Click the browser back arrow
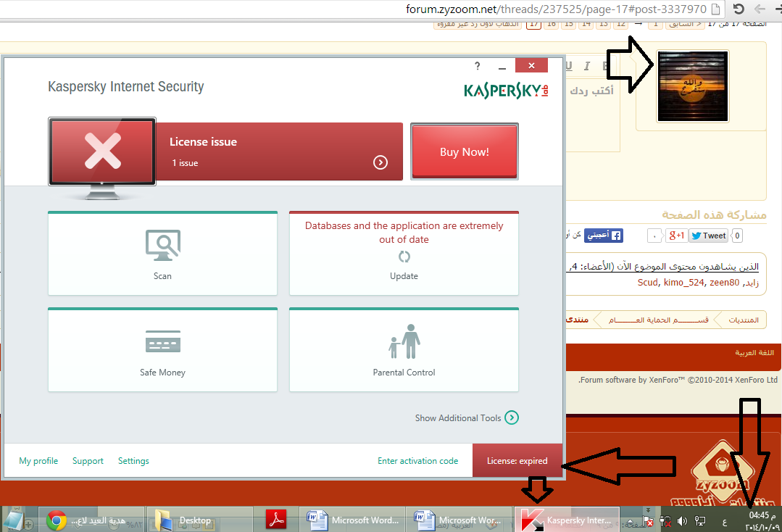The height and width of the screenshot is (532, 782). 760,9
